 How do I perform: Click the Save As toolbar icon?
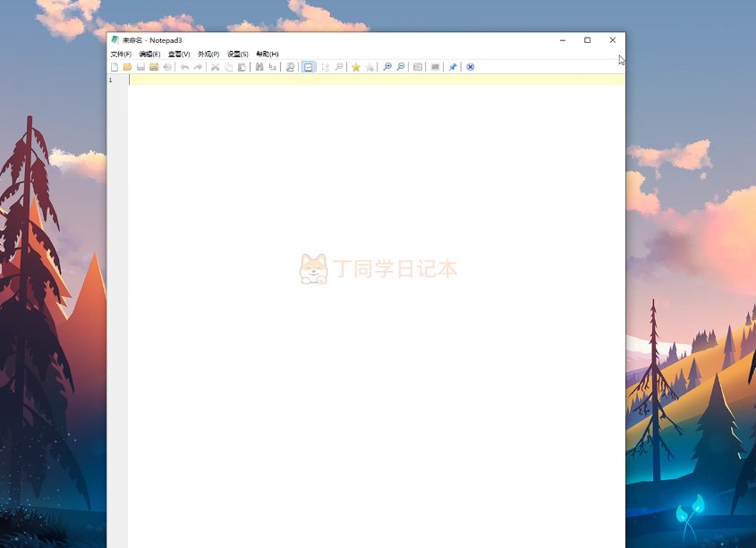tap(154, 67)
